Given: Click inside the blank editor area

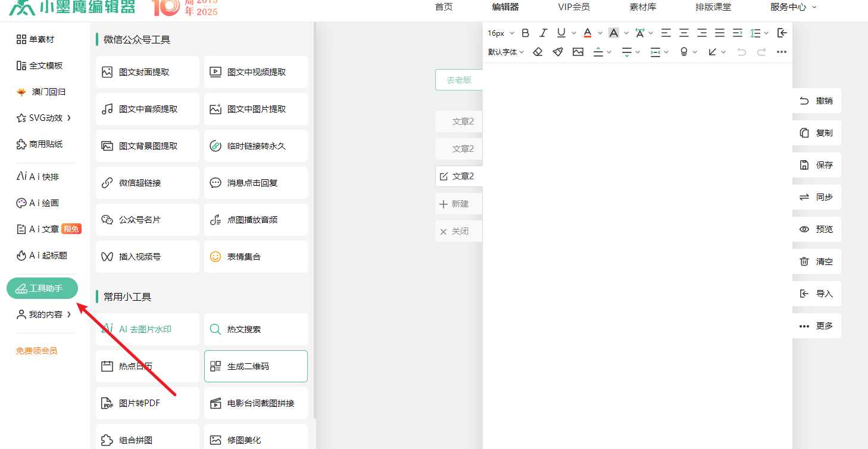Looking at the screenshot, I should point(637,238).
